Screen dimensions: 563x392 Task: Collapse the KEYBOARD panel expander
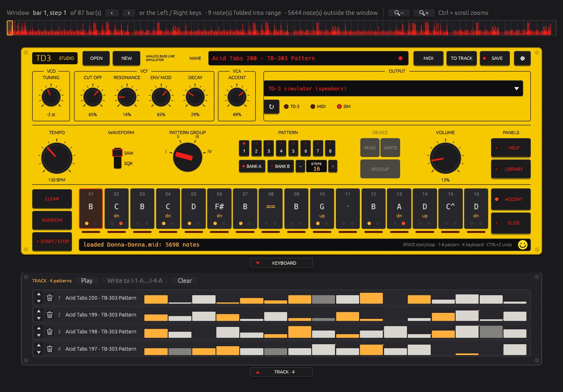[281, 263]
